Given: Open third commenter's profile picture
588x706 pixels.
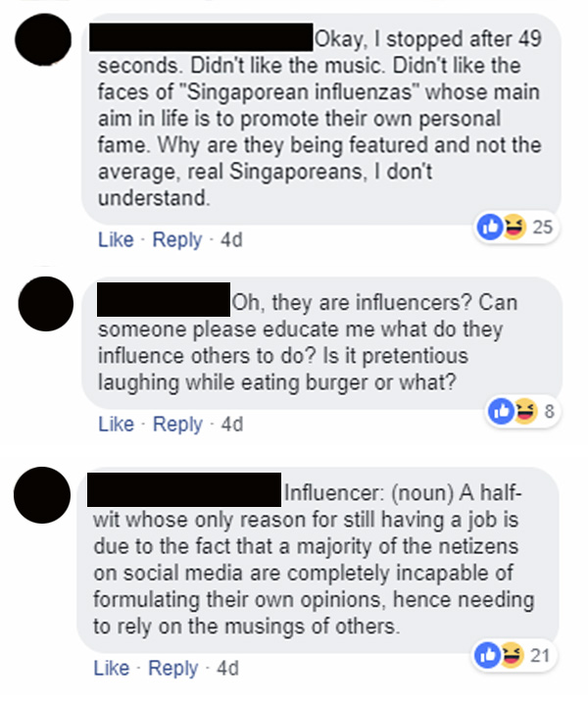Looking at the screenshot, I should 42,495.
